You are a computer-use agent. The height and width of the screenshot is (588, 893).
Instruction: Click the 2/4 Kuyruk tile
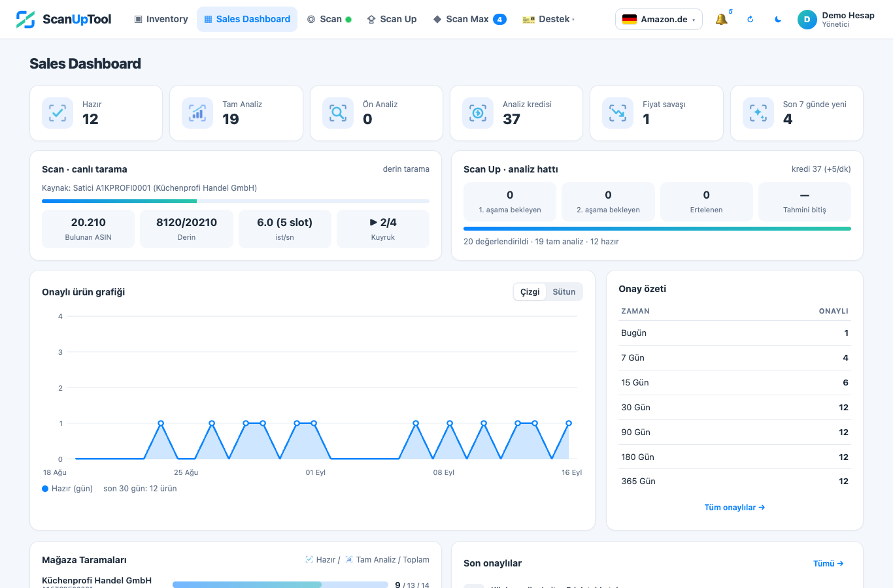(x=383, y=229)
